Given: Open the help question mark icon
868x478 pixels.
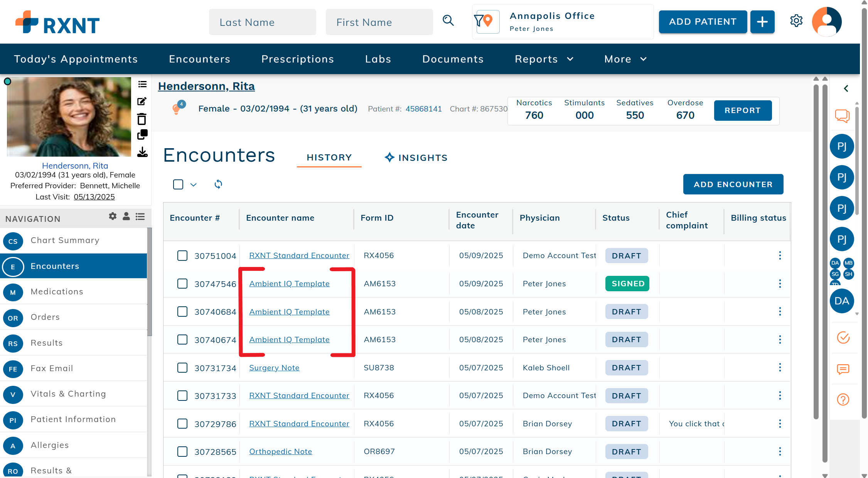Looking at the screenshot, I should (x=843, y=400).
